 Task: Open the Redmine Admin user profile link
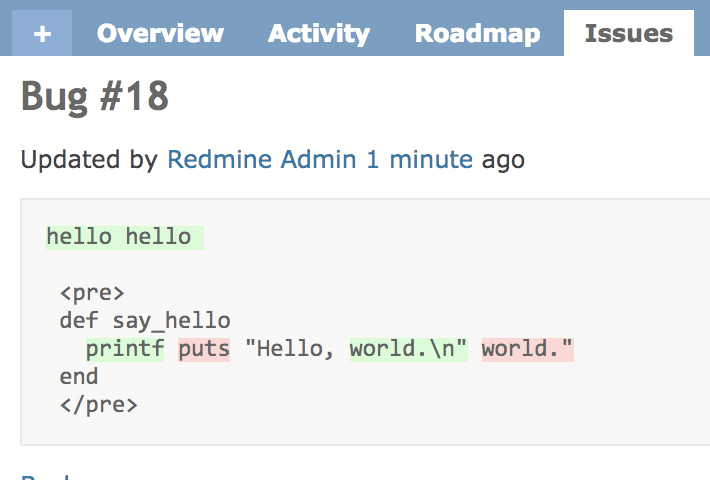coord(262,159)
